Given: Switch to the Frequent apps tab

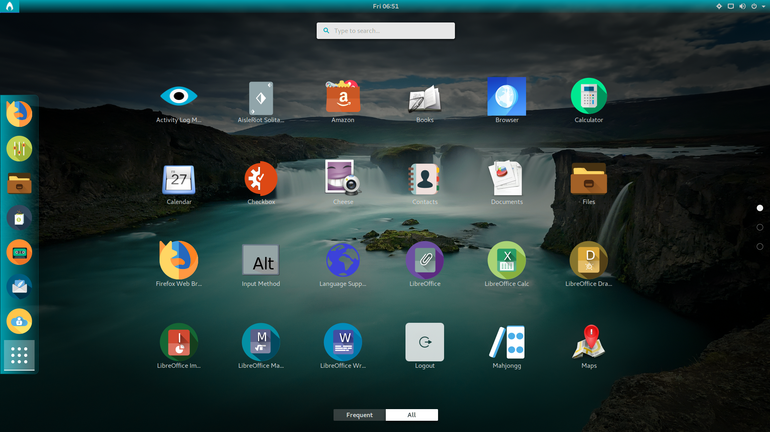Looking at the screenshot, I should click(359, 415).
